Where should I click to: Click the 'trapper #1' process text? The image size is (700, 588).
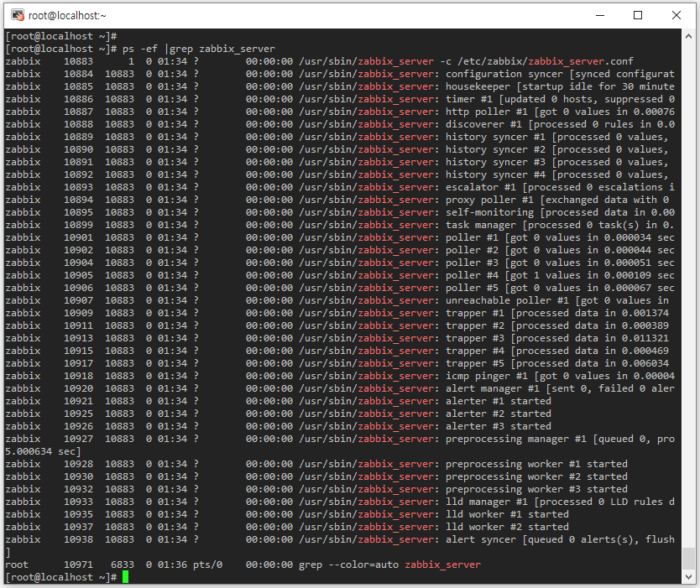(475, 313)
